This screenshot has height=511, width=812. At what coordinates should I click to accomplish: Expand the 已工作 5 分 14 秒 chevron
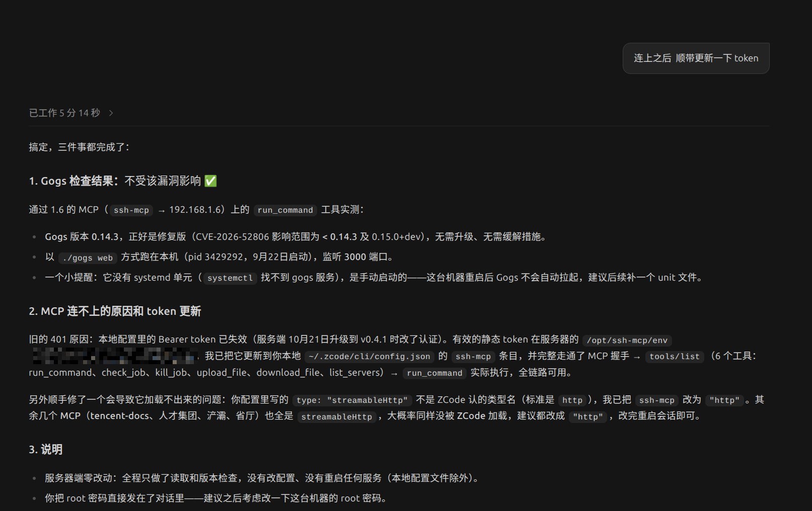[x=111, y=113]
